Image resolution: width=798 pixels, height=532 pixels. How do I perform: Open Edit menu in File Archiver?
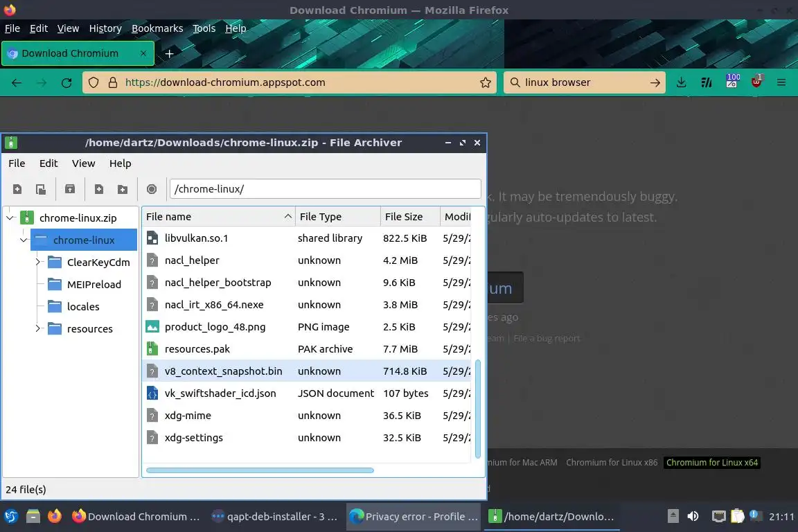pos(48,163)
